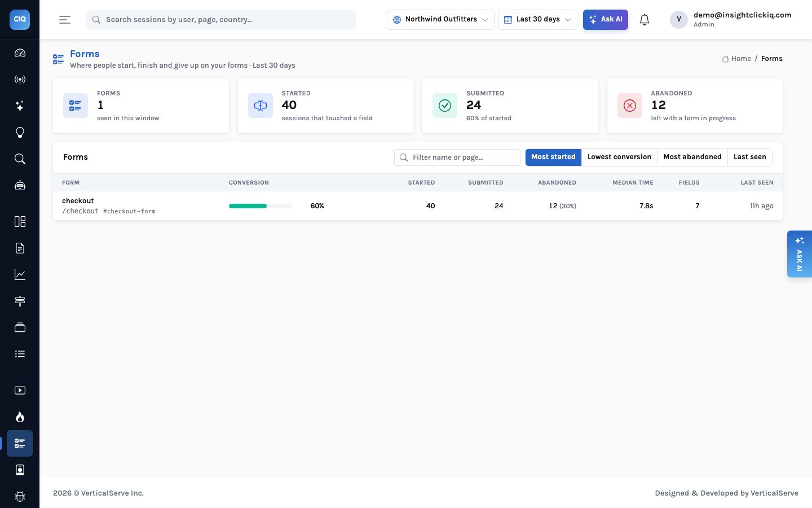The image size is (812, 508).
Task: Click the Filter name or page field
Action: [x=457, y=157]
